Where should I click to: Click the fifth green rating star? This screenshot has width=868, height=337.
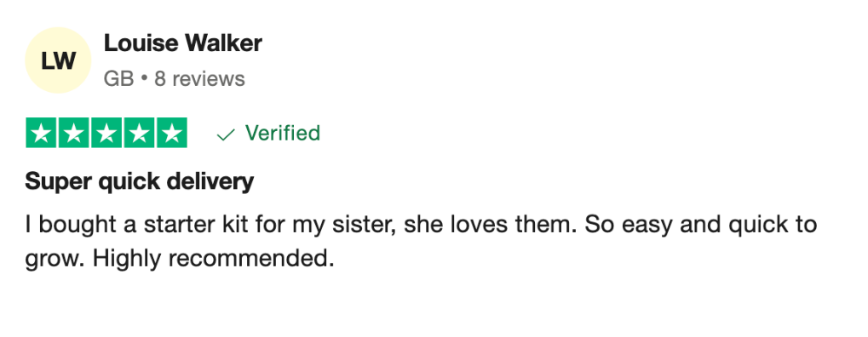pos(171,133)
